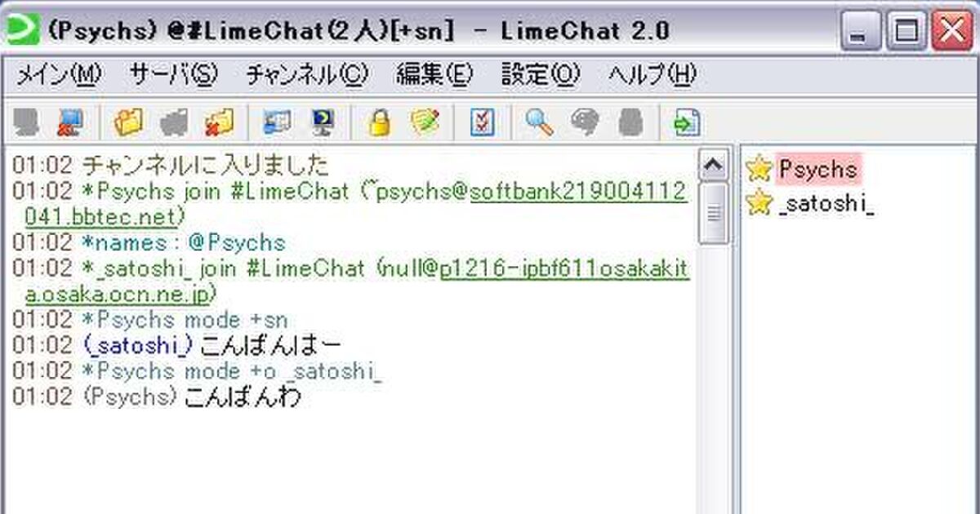The height and width of the screenshot is (514, 980).
Task: Minimize the LimeChat window
Action: (x=859, y=32)
